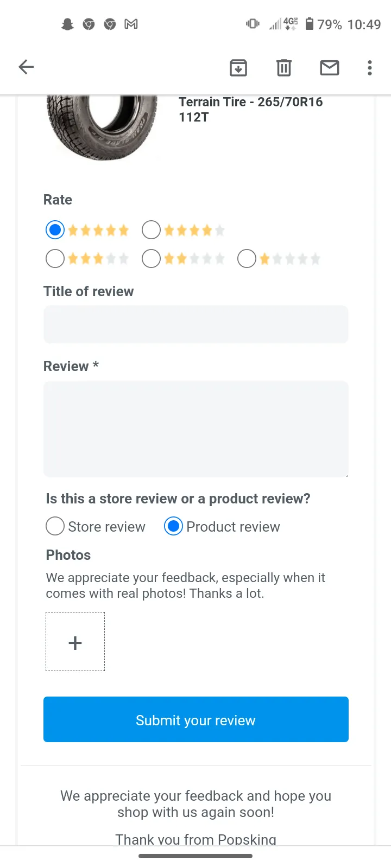Tap the Gmail notification icon in the status bar
This screenshot has width=391, height=868.
click(x=131, y=24)
